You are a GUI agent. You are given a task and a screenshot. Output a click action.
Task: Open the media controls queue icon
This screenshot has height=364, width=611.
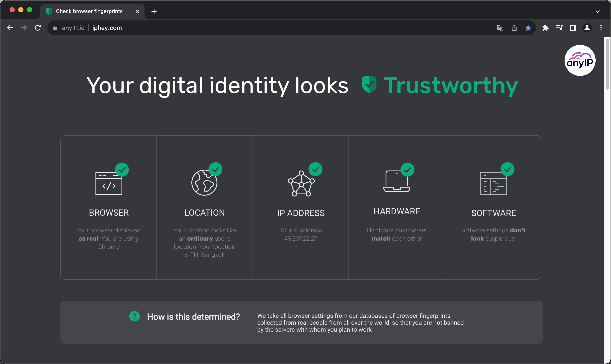click(559, 28)
